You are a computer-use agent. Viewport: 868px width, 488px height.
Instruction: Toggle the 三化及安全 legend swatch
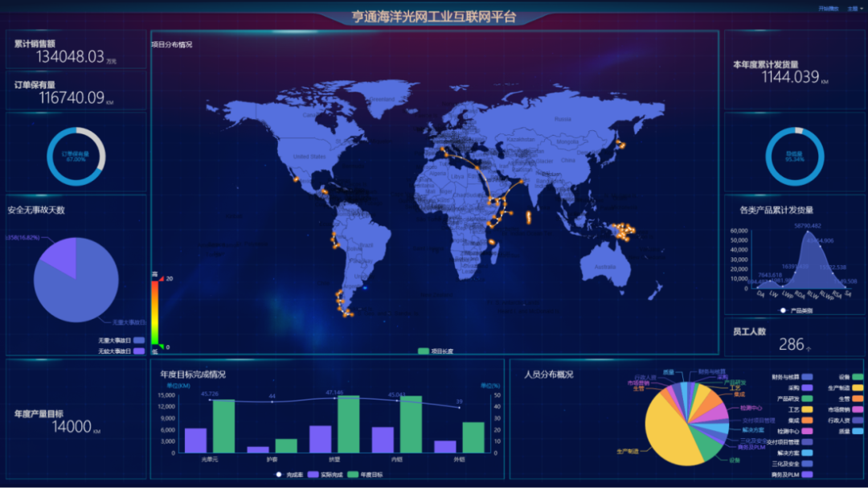tap(807, 464)
